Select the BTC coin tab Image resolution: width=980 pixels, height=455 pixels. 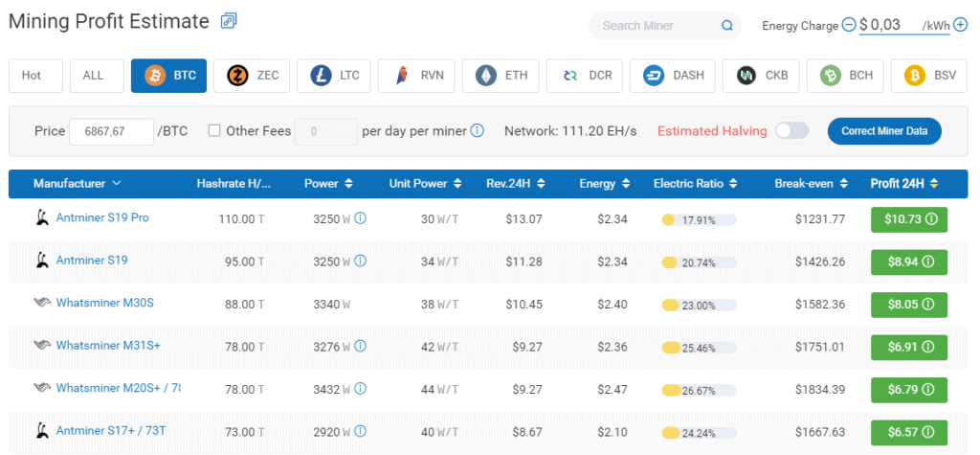[168, 76]
